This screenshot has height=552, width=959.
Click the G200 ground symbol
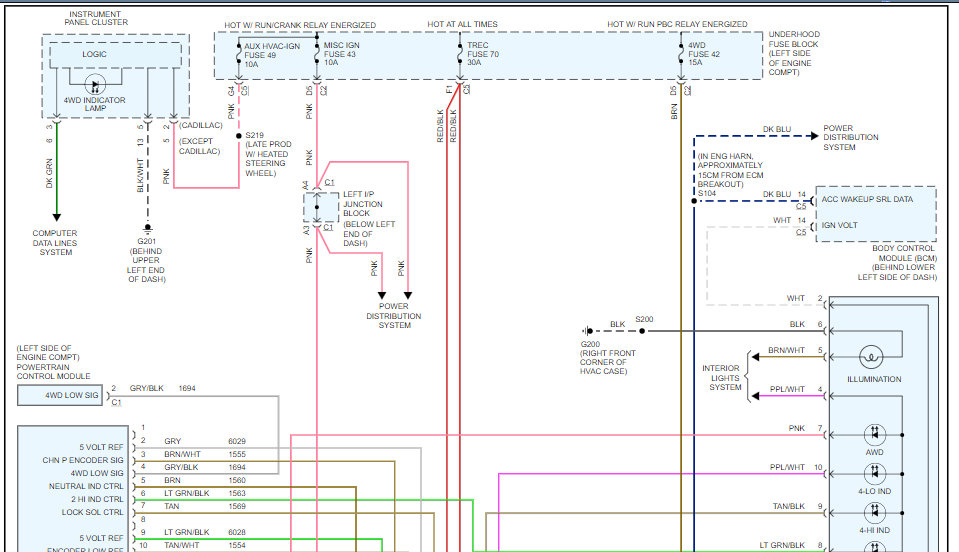pos(585,330)
